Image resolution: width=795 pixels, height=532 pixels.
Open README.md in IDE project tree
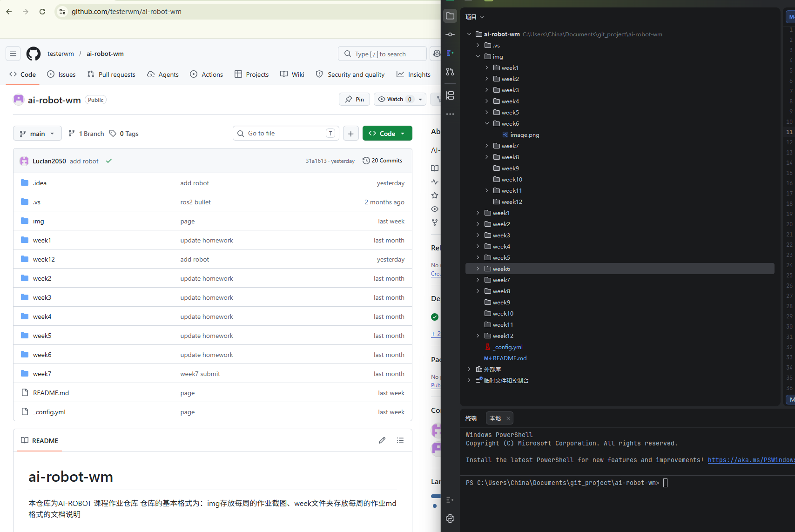510,358
